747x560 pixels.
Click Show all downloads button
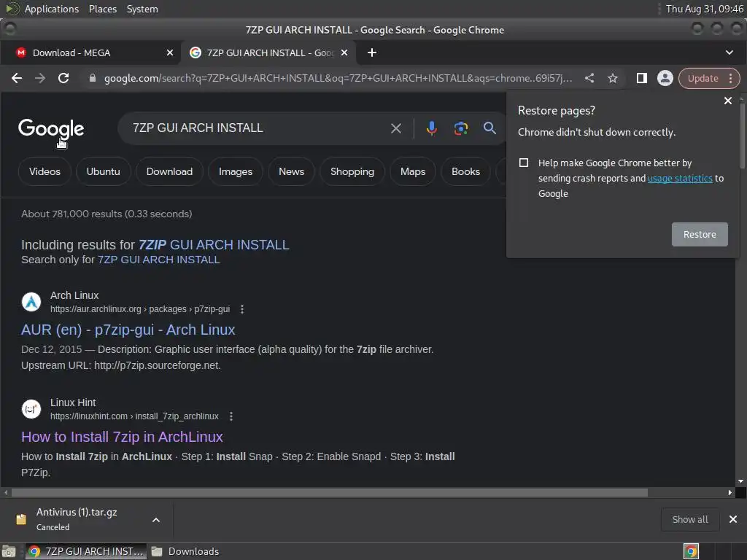689,519
